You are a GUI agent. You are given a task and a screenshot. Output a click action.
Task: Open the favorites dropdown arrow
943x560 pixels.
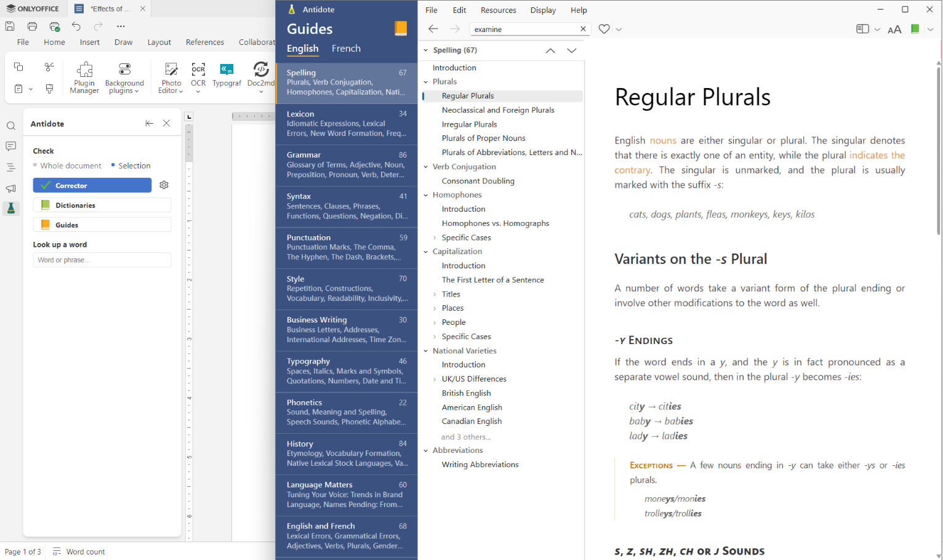tap(619, 30)
